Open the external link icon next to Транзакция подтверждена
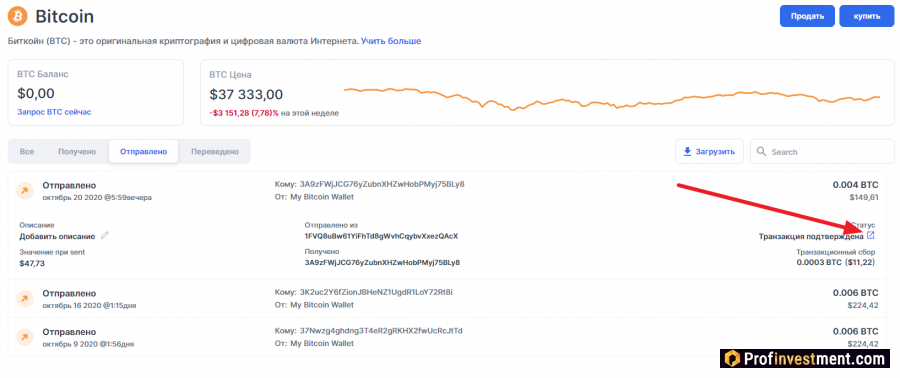Image resolution: width=900 pixels, height=378 pixels. click(870, 235)
